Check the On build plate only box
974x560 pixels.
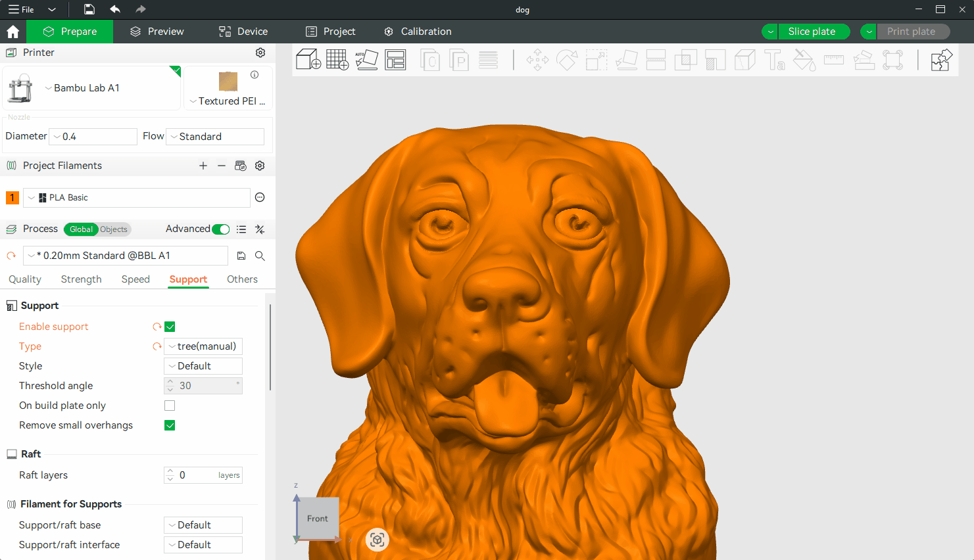[170, 406]
